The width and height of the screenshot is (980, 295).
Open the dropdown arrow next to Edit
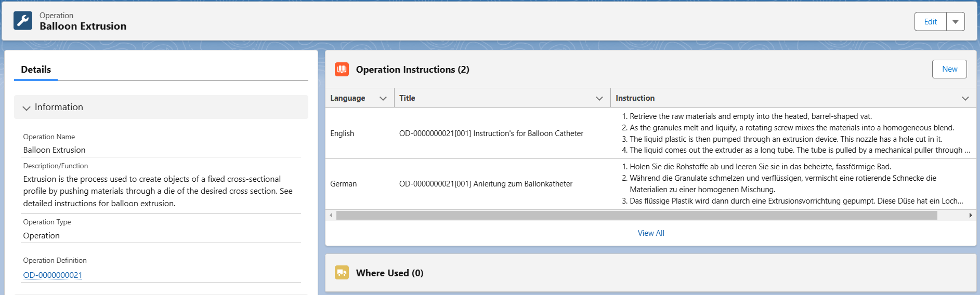pyautogui.click(x=955, y=22)
